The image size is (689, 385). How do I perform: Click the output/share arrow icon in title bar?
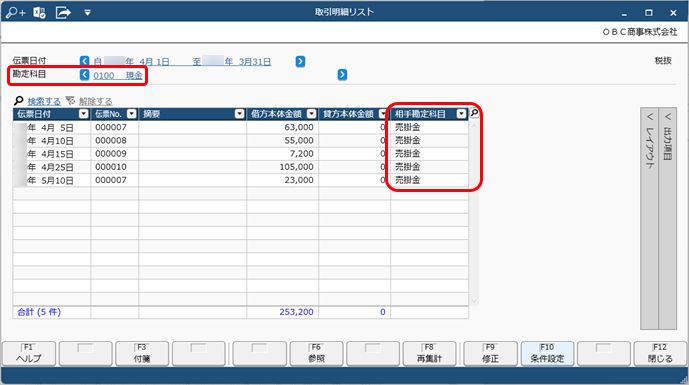click(x=63, y=12)
